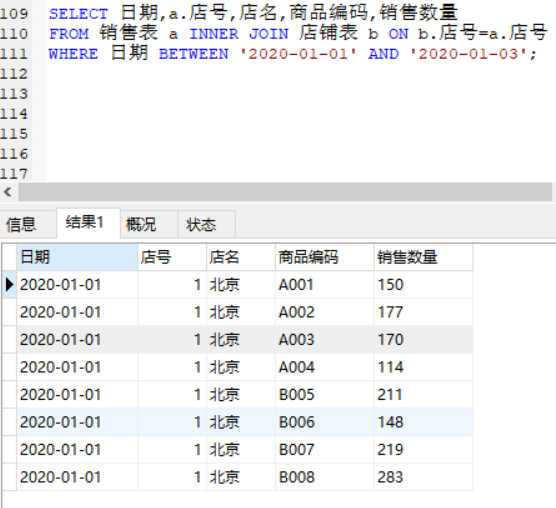Click the sales quantity cell 148

pos(423,422)
